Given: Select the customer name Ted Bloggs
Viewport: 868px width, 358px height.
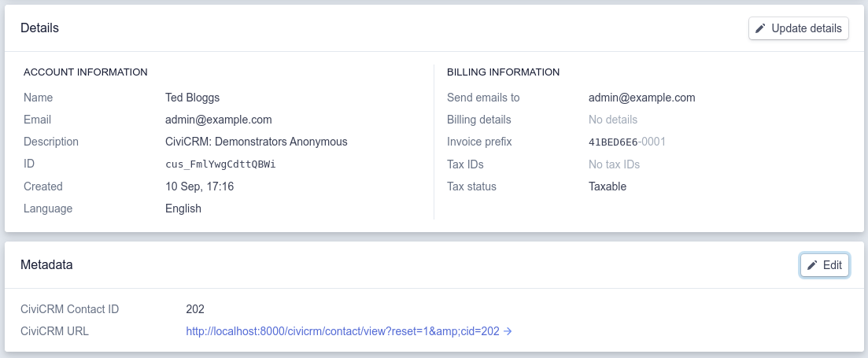Looking at the screenshot, I should click(x=192, y=98).
